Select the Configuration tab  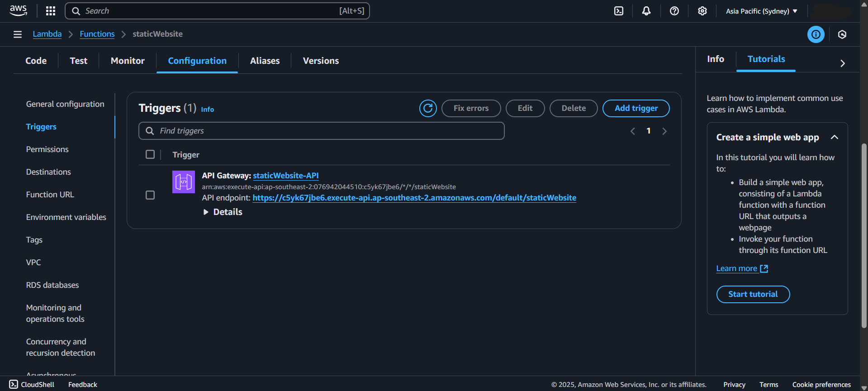tap(197, 61)
